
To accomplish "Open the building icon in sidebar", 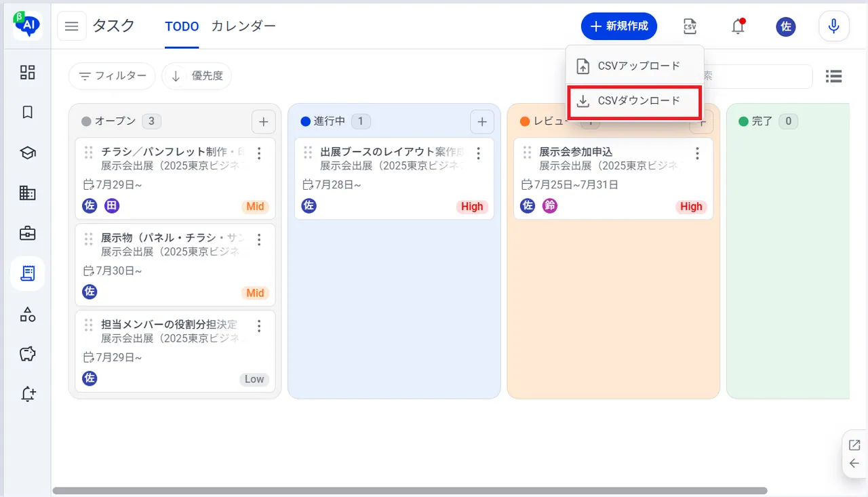I will point(28,193).
